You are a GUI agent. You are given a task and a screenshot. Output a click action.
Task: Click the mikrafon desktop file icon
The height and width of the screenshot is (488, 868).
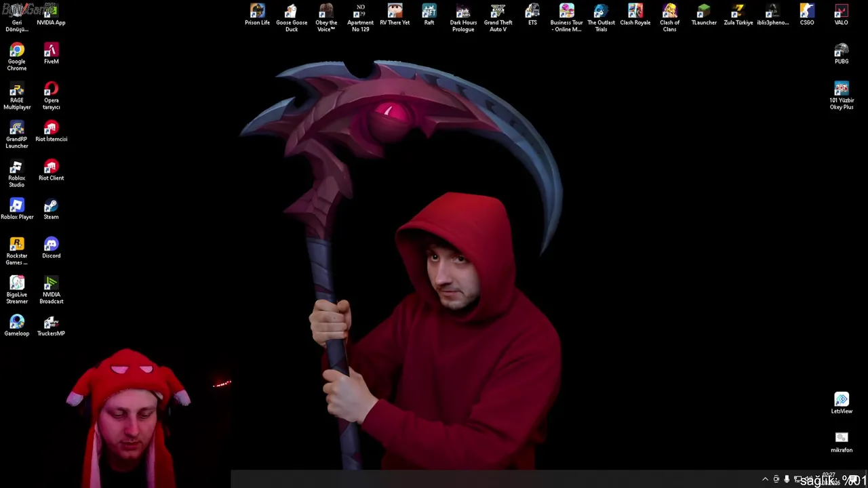click(842, 442)
